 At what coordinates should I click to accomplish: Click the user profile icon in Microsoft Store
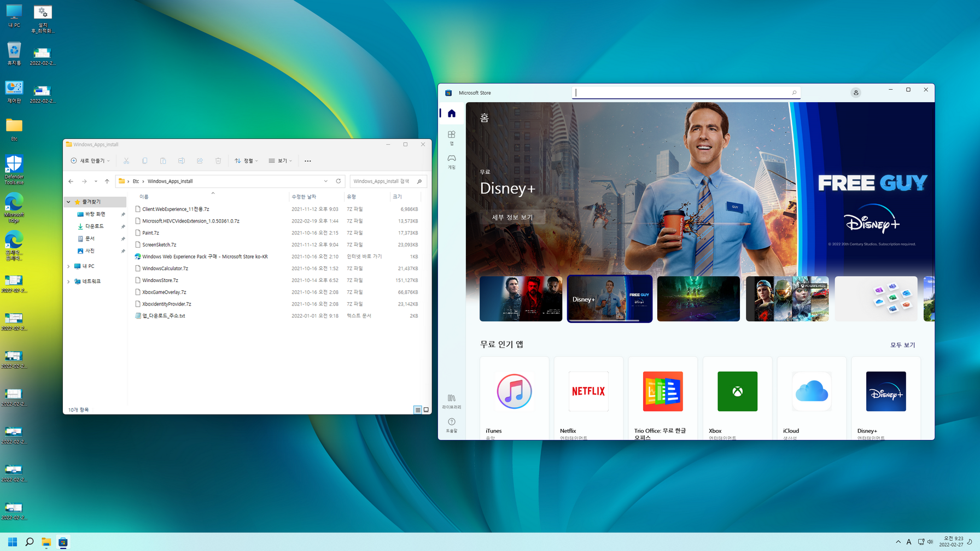coord(856,93)
